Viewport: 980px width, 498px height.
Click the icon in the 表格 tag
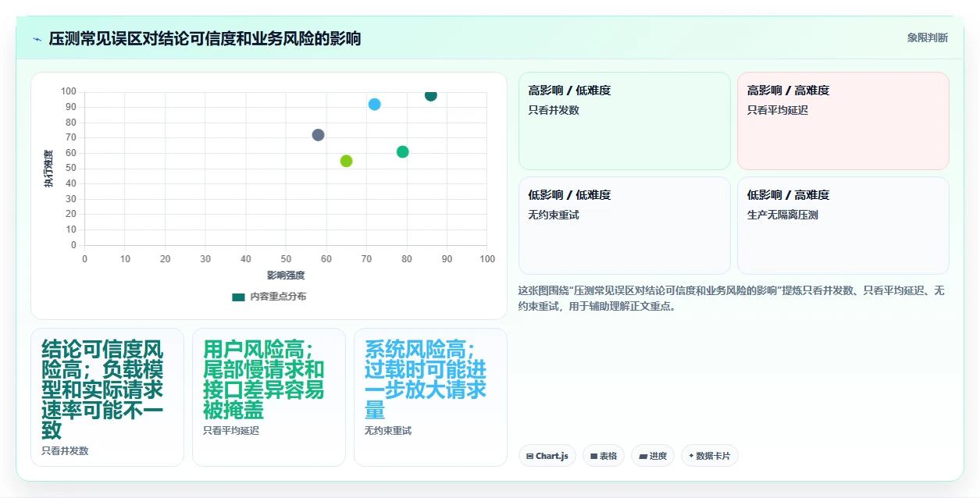point(593,456)
